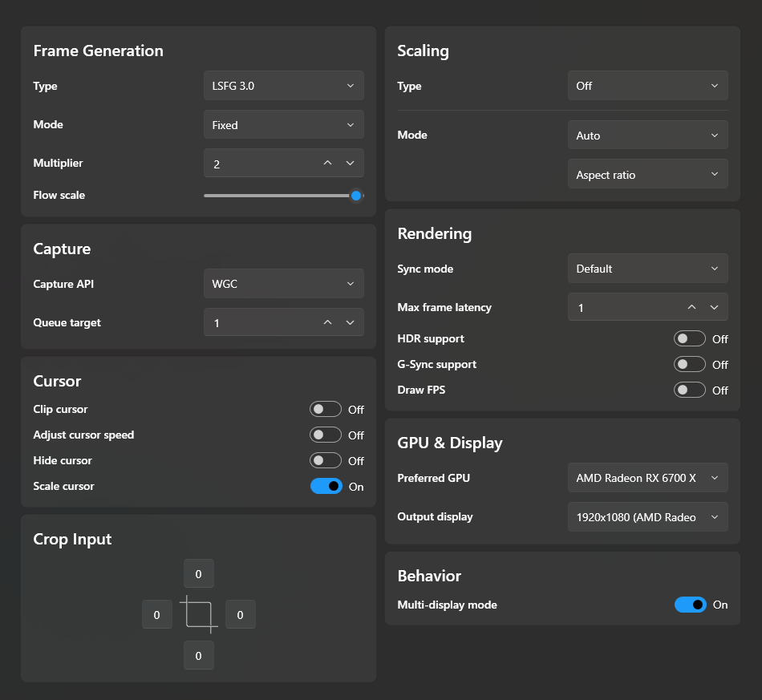Click the left crop value field
Viewport: 762px width, 700px height.
[157, 614]
